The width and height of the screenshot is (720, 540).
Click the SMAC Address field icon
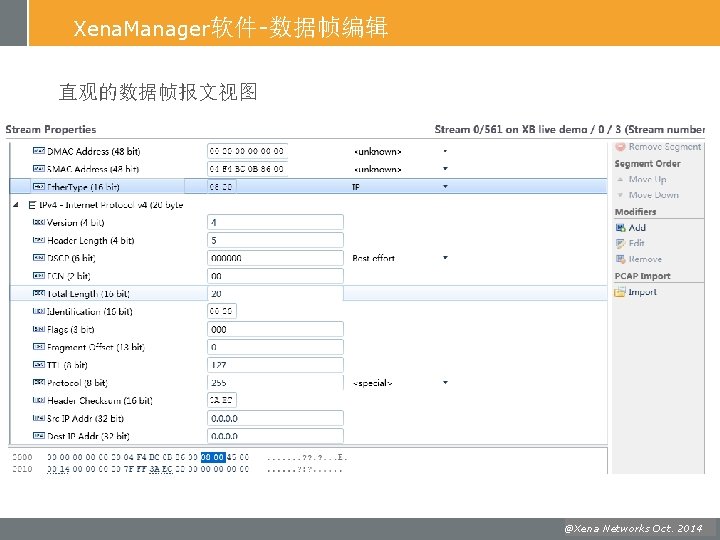[39, 169]
